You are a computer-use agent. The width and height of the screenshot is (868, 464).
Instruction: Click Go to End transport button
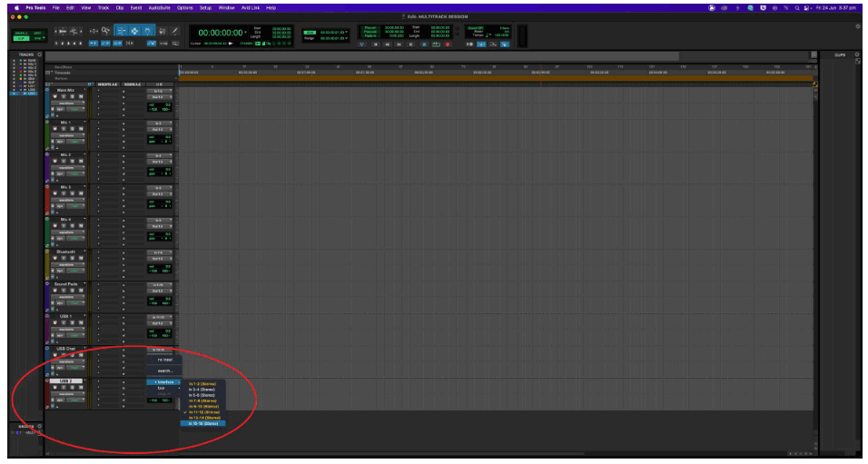(x=410, y=44)
